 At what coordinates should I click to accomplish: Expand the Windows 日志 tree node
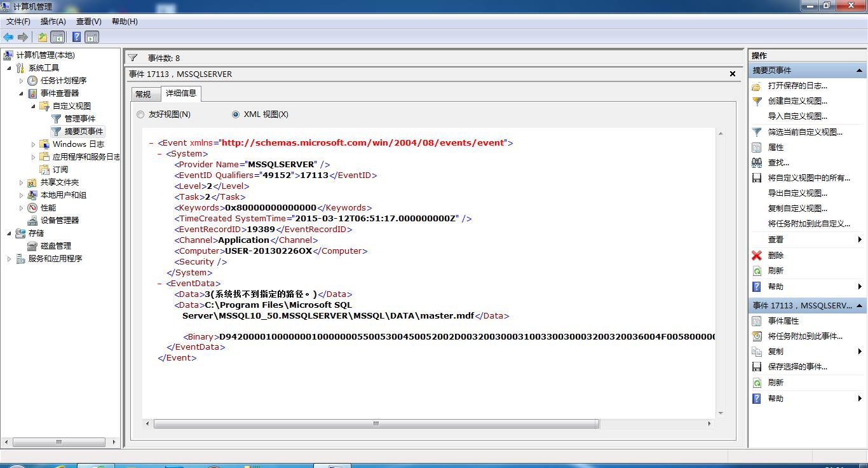(x=34, y=144)
